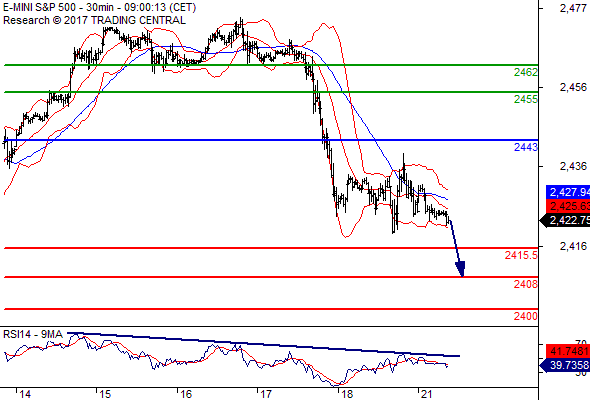Click date label 21 on time axis
Screen dimensions: 590x400
427,394
